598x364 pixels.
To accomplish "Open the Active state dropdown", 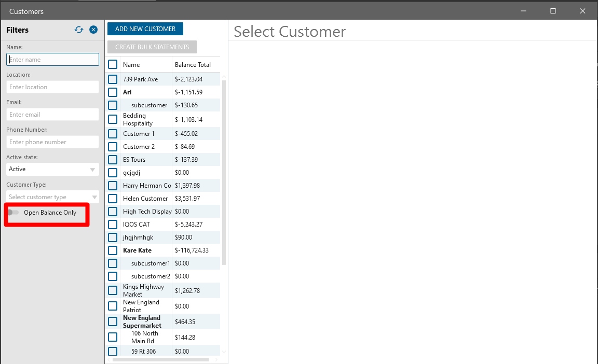I will 52,169.
